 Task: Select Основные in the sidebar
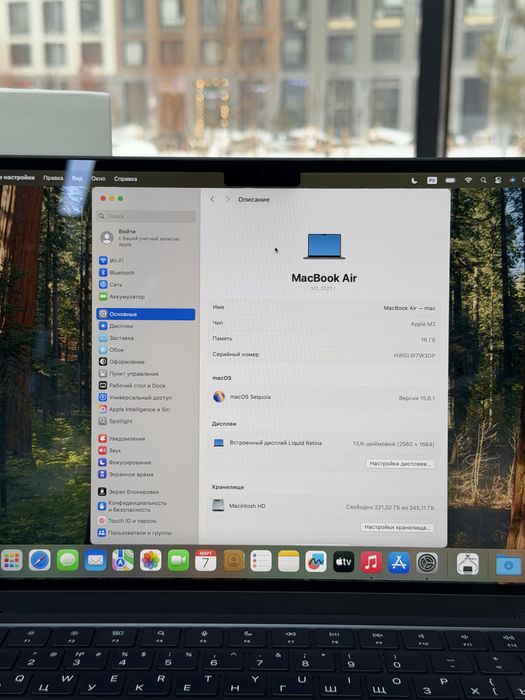(x=146, y=314)
